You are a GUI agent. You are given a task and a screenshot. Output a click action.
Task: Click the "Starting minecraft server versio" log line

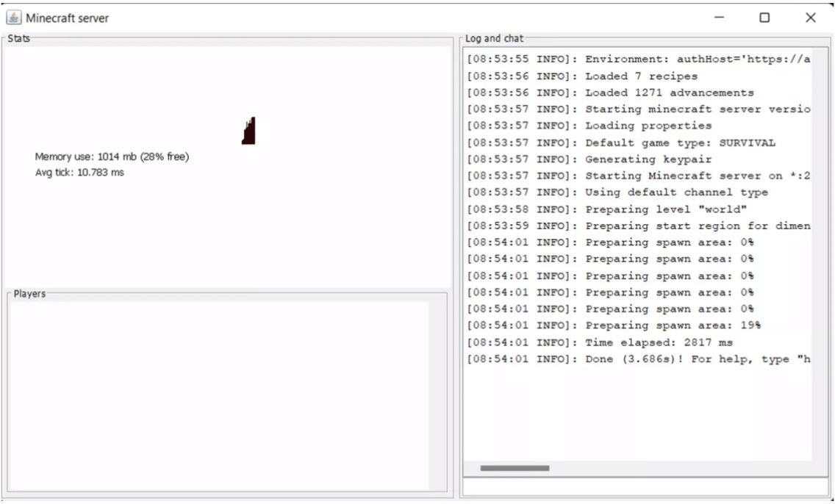pos(639,109)
